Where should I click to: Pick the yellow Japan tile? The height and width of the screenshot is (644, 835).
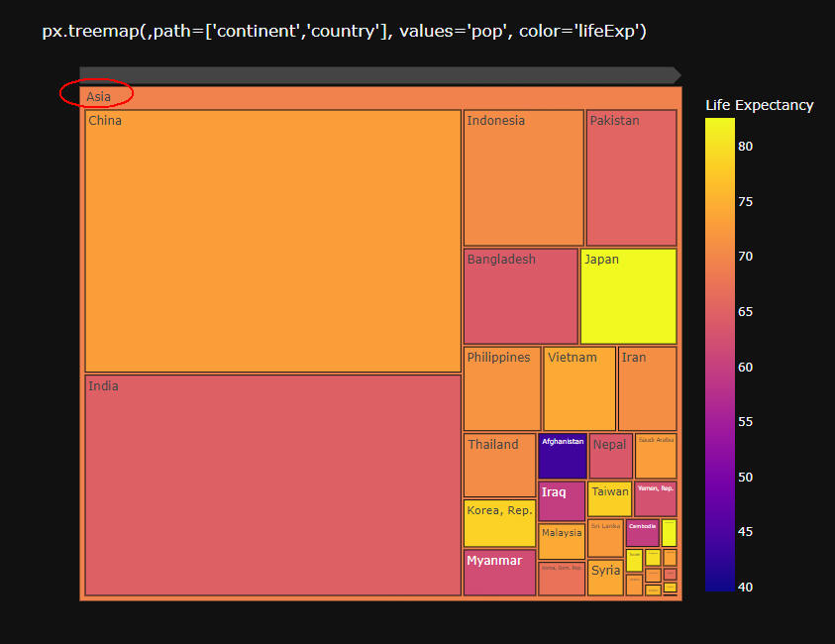(628, 296)
